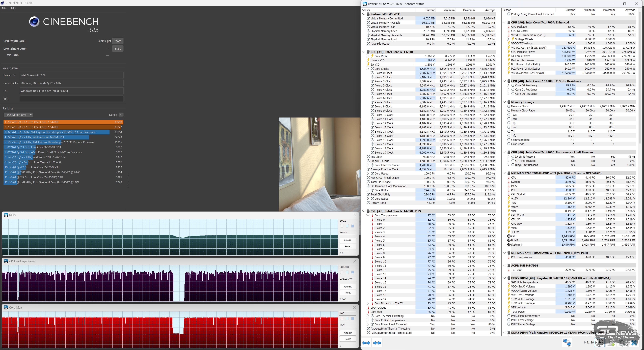Click the CPU Package Power graph window icon
Viewport: 644px width, 350px height.
(x=6, y=261)
